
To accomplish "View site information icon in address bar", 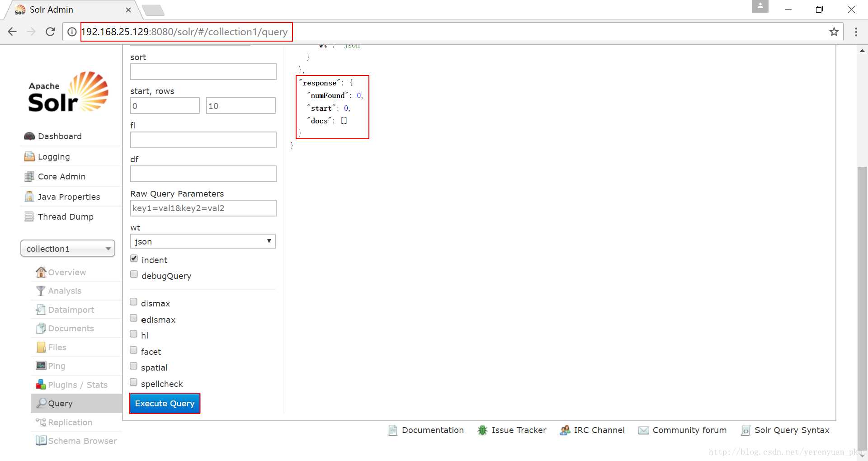I will (71, 32).
